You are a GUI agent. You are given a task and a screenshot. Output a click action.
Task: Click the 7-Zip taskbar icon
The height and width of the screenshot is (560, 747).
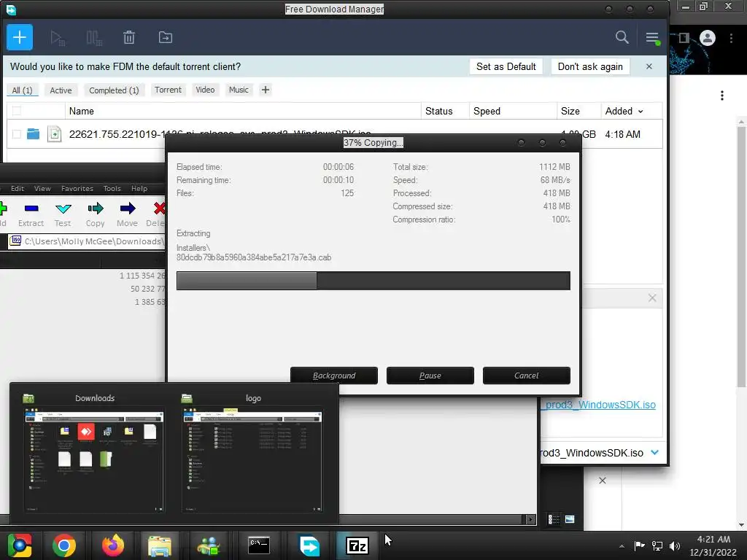click(357, 545)
